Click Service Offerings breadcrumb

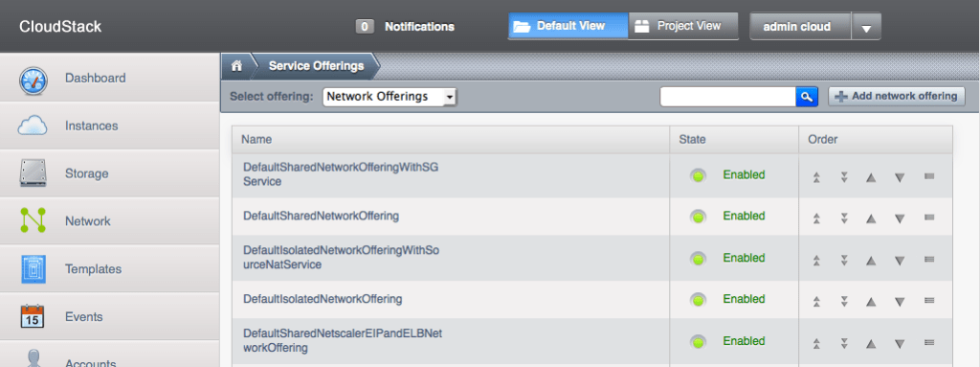316,66
